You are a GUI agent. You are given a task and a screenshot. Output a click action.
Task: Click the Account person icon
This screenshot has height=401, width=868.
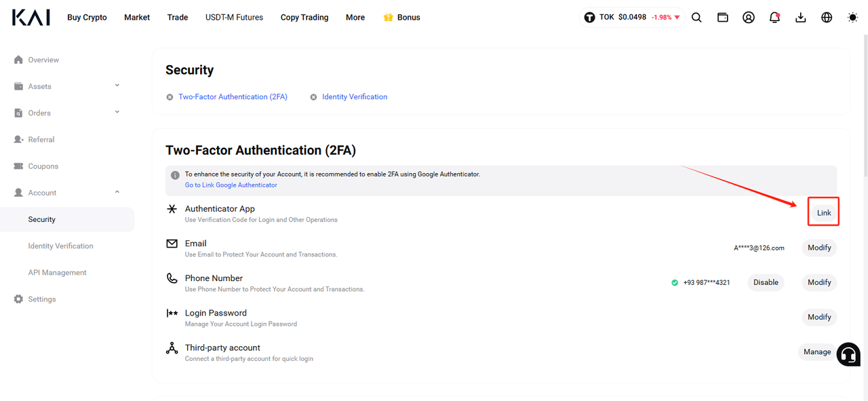click(18, 193)
